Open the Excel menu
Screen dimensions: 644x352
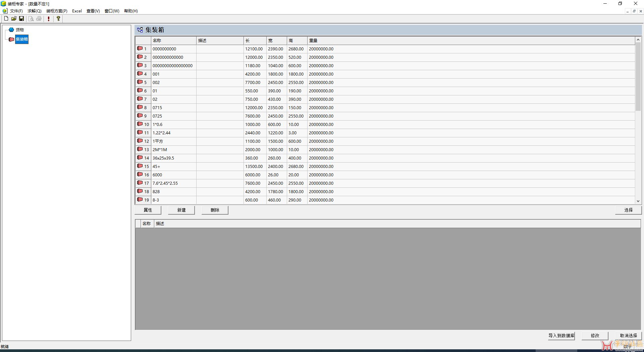77,11
